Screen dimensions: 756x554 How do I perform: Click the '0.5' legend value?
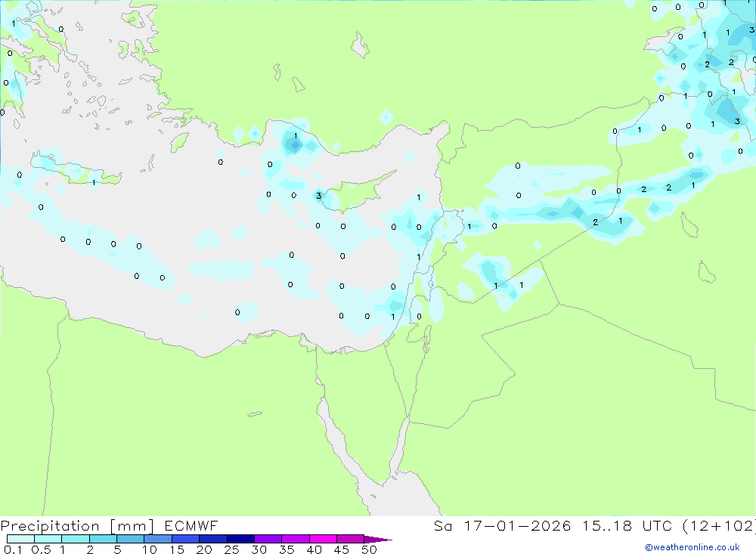[x=41, y=549]
